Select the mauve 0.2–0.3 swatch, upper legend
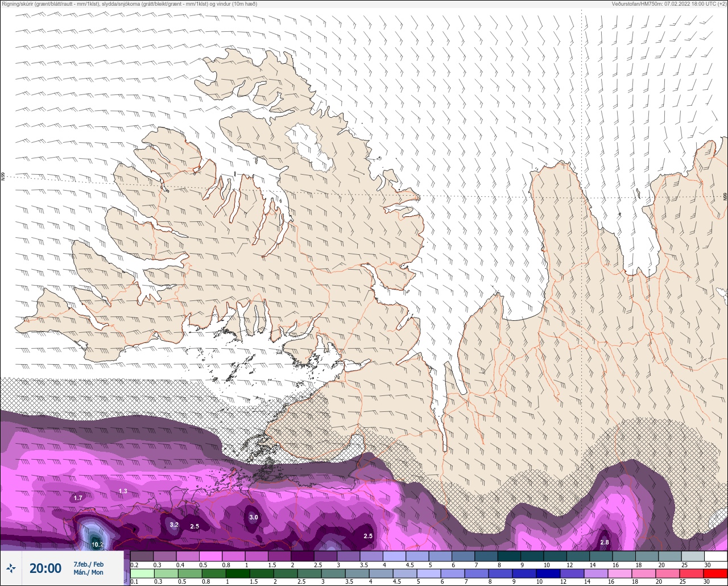 (x=142, y=556)
